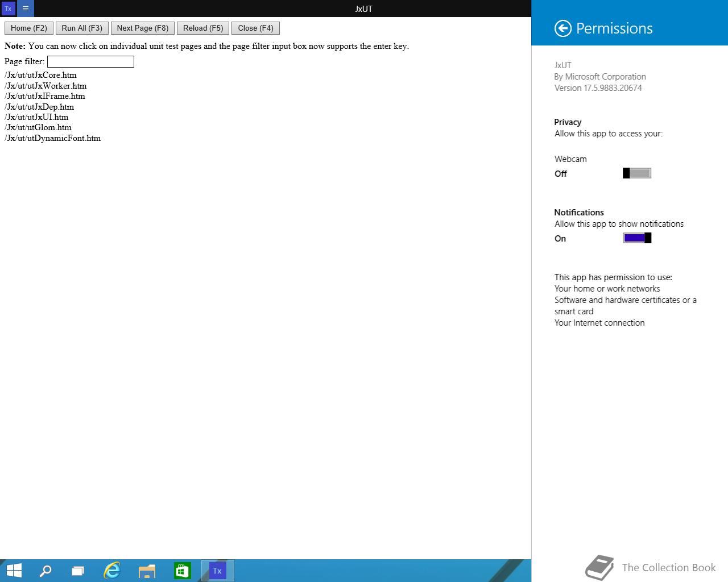Focus the Page filter input box
Viewport: 728px width, 582px height.
click(x=90, y=61)
